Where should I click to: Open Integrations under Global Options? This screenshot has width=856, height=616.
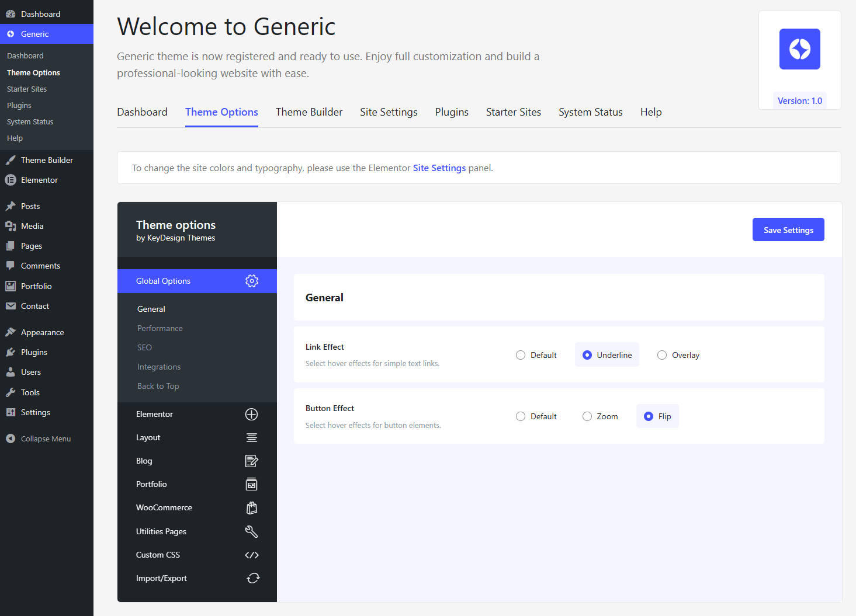click(x=159, y=367)
